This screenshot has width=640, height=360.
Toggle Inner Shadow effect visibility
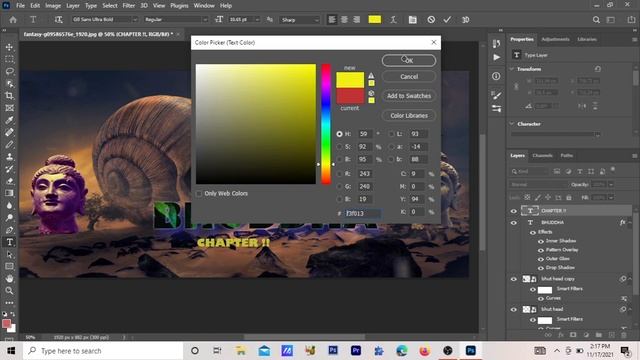541,241
